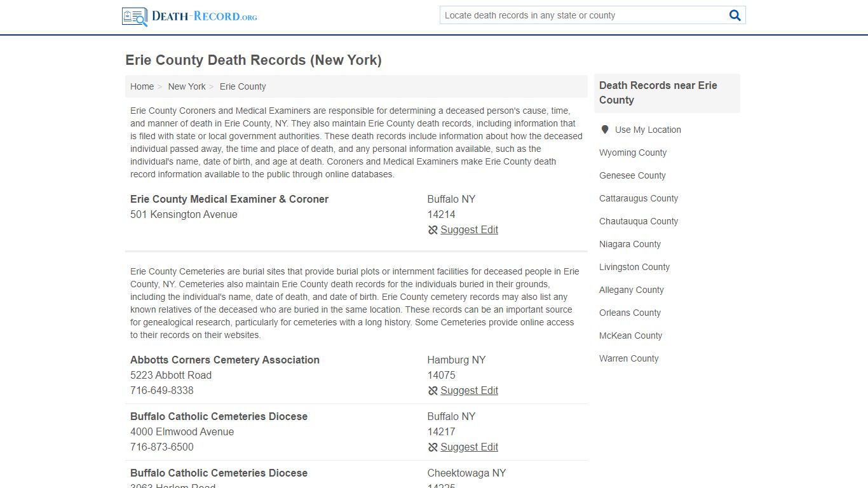This screenshot has width=868, height=488.
Task: Click Hamburg NY city text
Action: point(456,360)
